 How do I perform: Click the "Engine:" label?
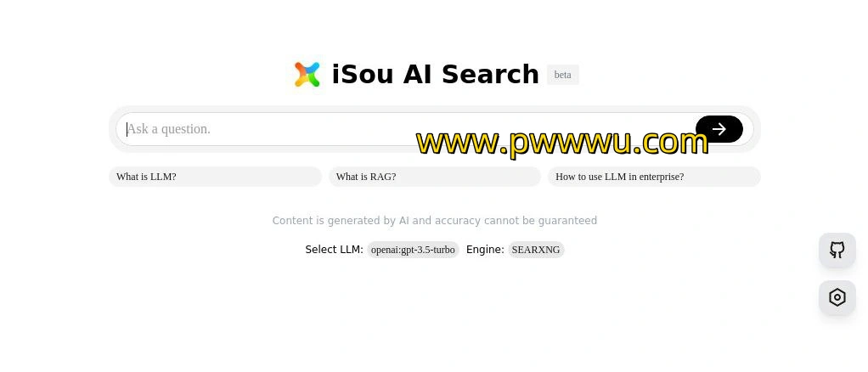pos(485,250)
